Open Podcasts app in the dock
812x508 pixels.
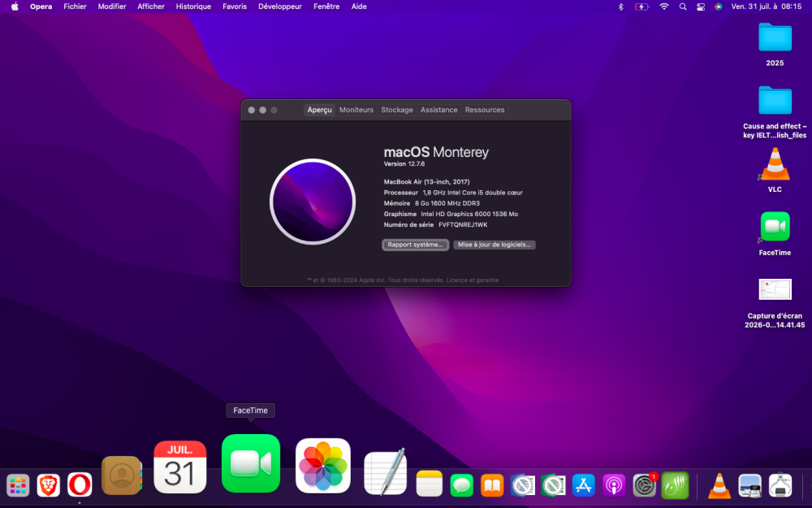click(x=614, y=485)
